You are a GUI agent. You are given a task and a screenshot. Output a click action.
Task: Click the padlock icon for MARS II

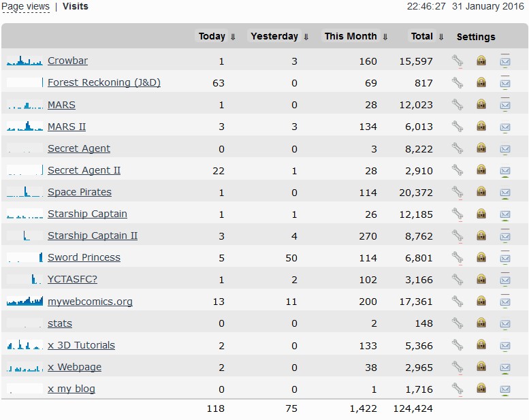[x=481, y=126]
